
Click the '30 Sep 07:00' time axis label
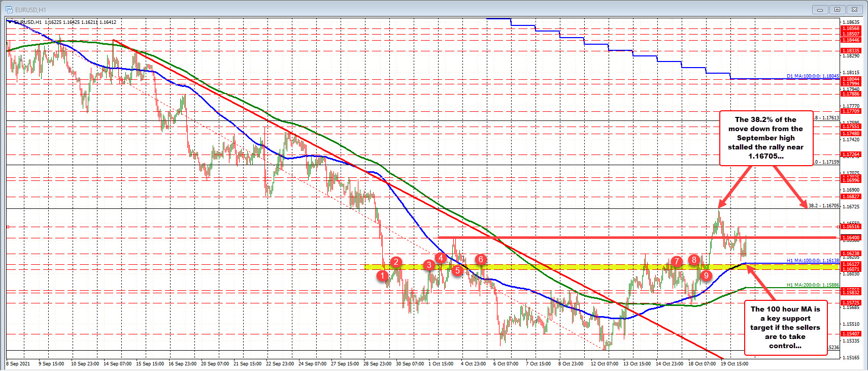click(410, 364)
